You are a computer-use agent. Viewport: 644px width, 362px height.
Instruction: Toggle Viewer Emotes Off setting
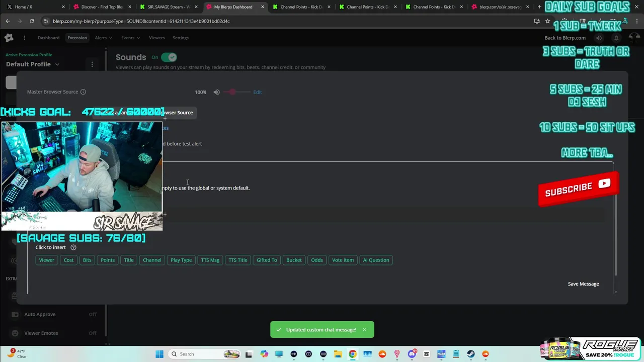click(93, 333)
